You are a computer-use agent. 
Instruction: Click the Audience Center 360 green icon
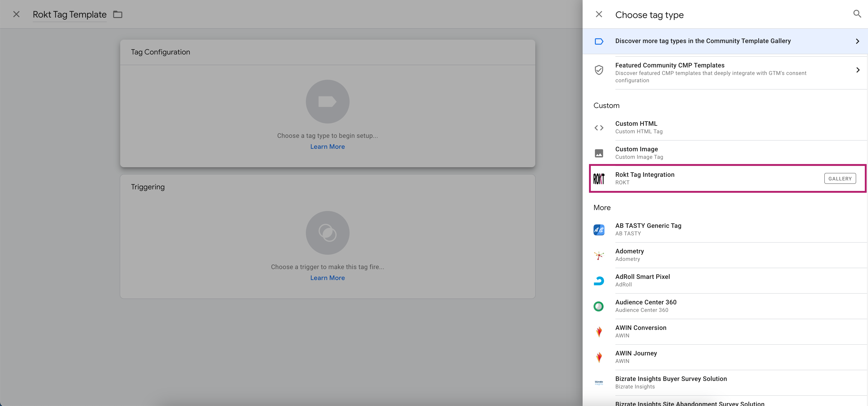[x=599, y=306]
